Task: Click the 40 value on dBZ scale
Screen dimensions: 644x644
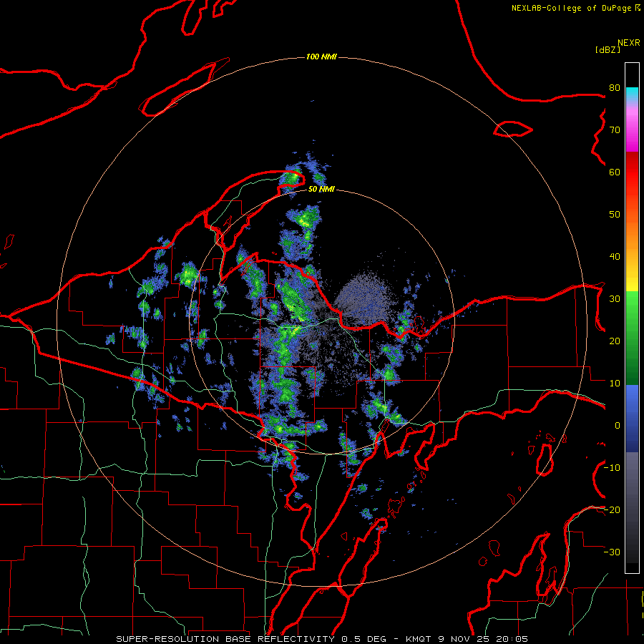Action: pyautogui.click(x=615, y=257)
